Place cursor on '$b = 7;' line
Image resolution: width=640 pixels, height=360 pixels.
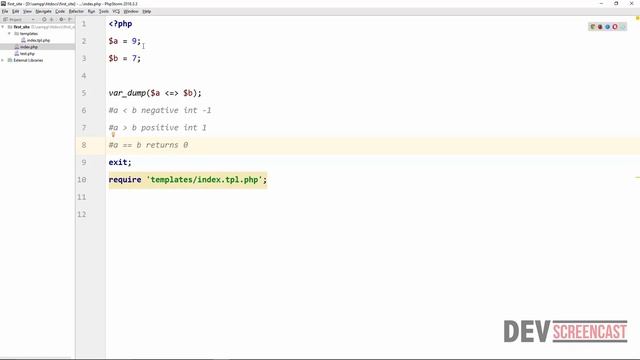click(x=124, y=58)
